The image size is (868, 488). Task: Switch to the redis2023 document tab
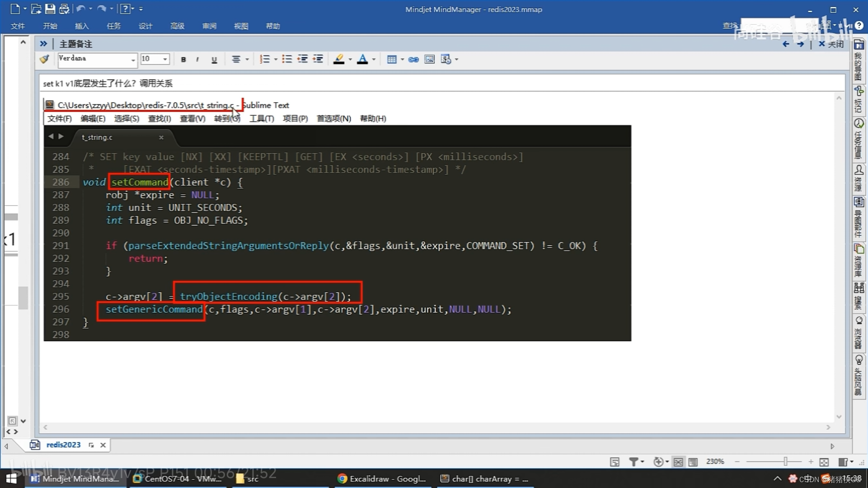pos(63,445)
